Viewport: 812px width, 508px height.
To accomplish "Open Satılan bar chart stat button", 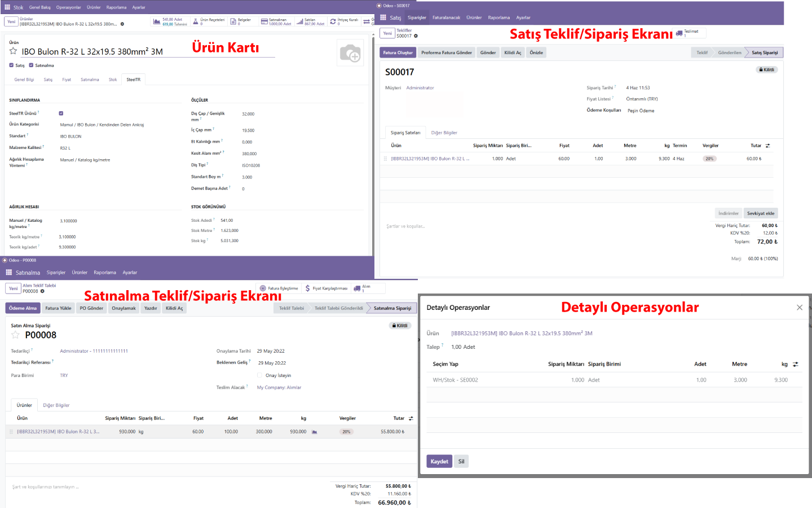I will click(311, 21).
